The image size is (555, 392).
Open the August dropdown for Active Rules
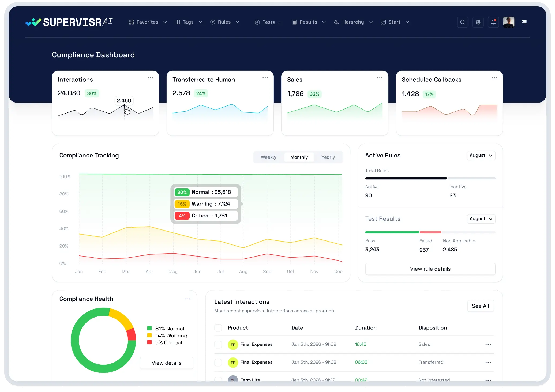tap(481, 155)
